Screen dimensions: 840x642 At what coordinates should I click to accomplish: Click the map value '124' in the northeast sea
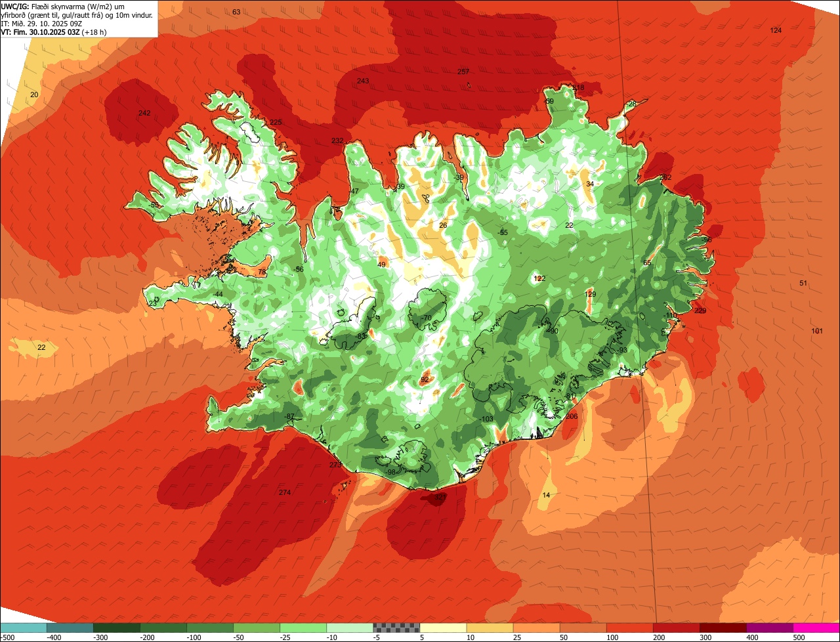point(776,31)
